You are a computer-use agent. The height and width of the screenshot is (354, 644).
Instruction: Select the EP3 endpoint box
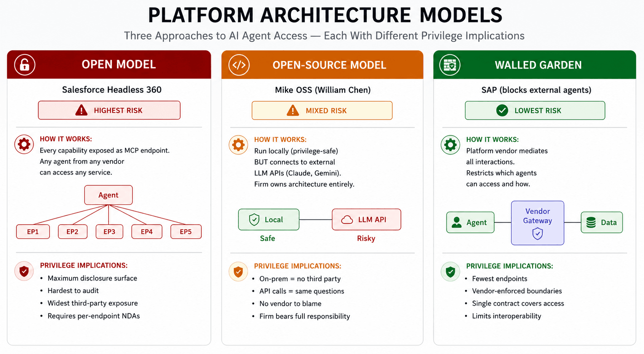coord(109,231)
